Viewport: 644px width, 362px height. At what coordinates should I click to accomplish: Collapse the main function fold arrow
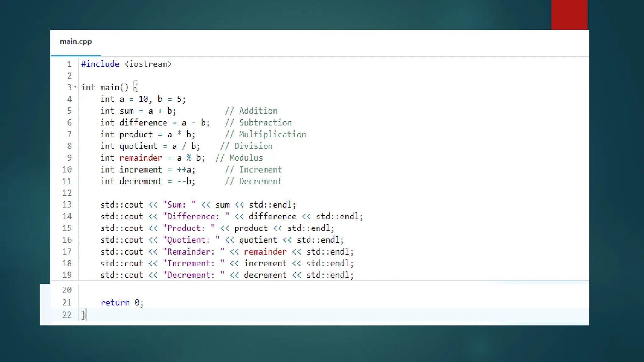(x=75, y=87)
